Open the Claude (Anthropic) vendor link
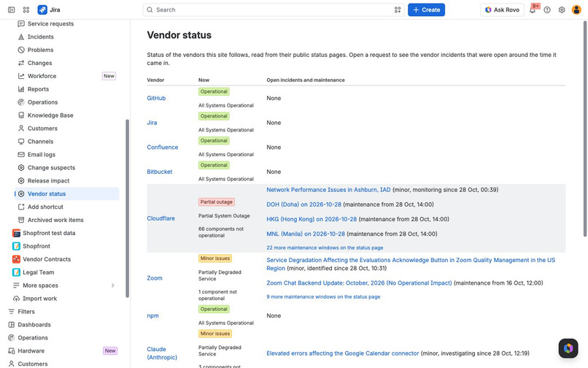The width and height of the screenshot is (588, 368). click(x=162, y=353)
